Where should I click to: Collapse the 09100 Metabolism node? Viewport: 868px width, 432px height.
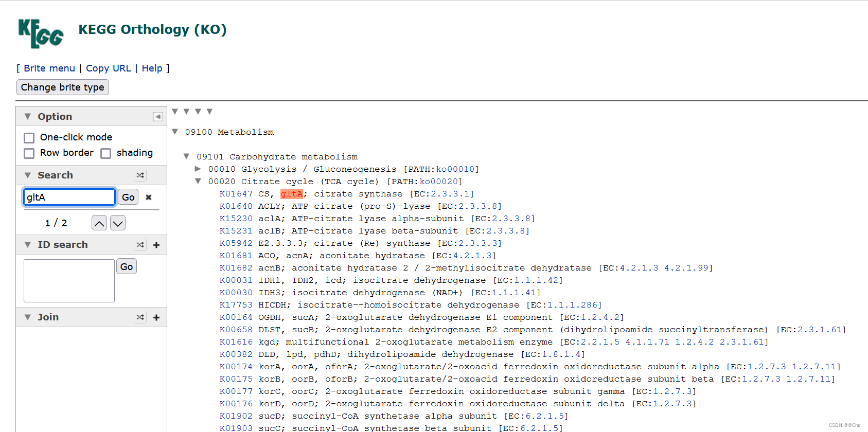(x=175, y=132)
